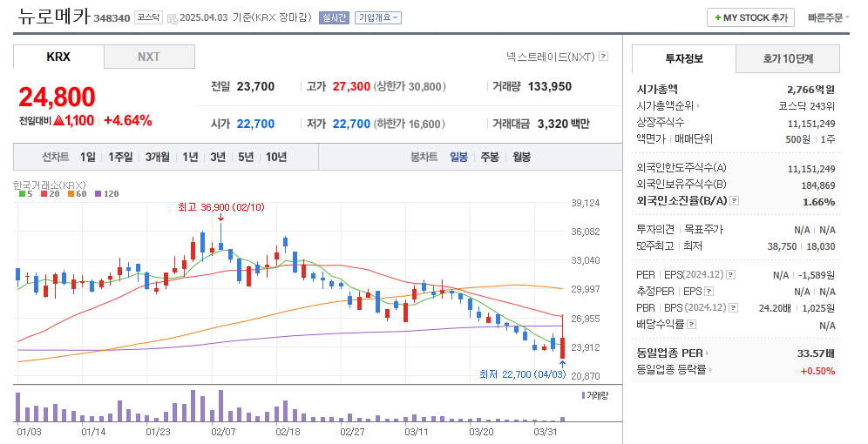The width and height of the screenshot is (868, 444).
Task: Click the 시가총액순위 arrow link
Action: tap(698, 105)
